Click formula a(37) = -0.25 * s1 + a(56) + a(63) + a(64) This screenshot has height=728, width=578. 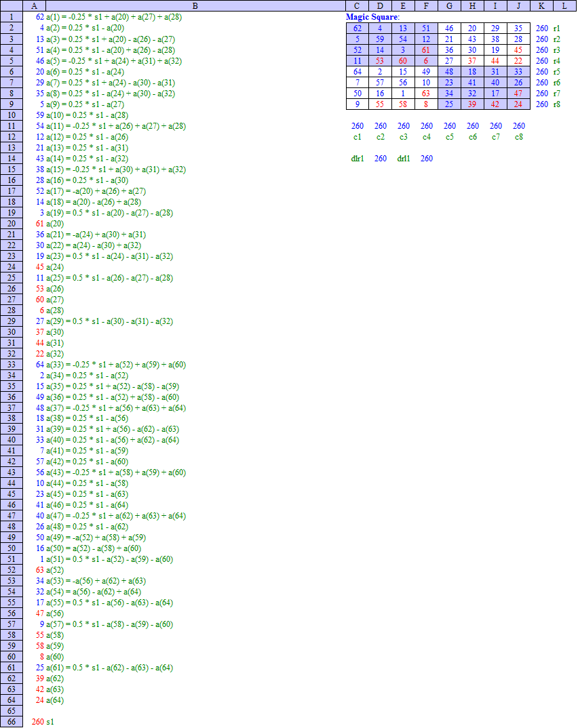(x=116, y=407)
